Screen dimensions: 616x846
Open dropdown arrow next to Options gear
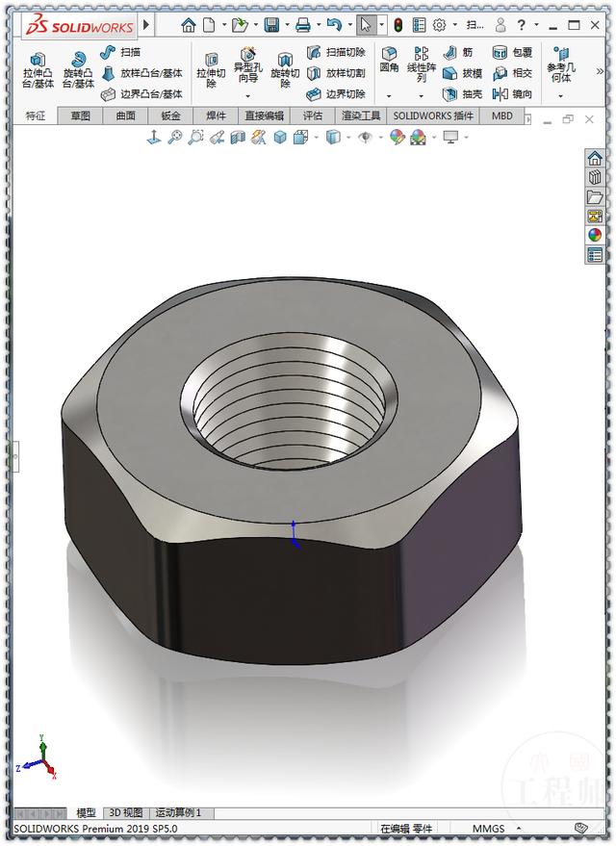(x=454, y=25)
